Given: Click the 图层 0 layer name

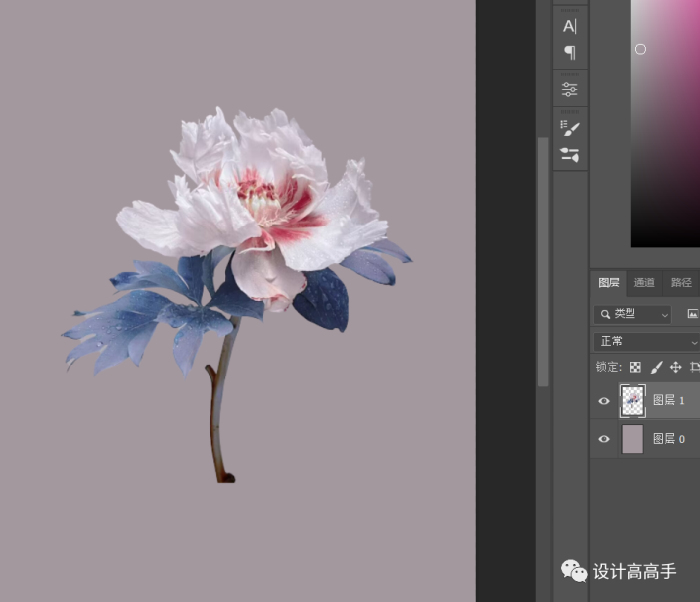Looking at the screenshot, I should click(x=669, y=439).
